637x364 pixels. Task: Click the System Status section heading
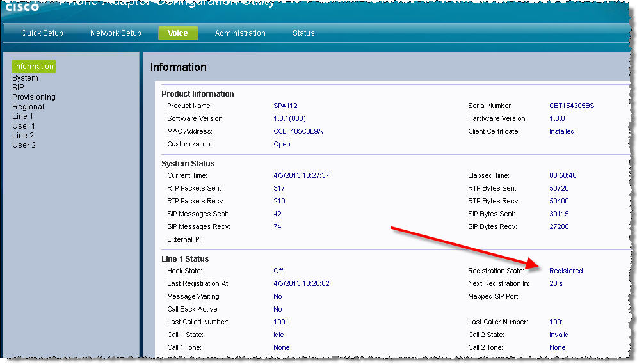coord(188,164)
